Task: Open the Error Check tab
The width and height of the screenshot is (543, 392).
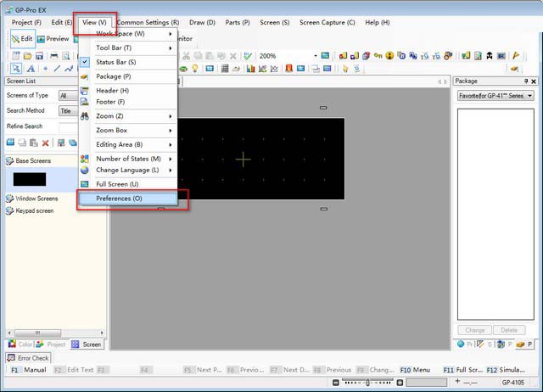Action: [x=28, y=358]
